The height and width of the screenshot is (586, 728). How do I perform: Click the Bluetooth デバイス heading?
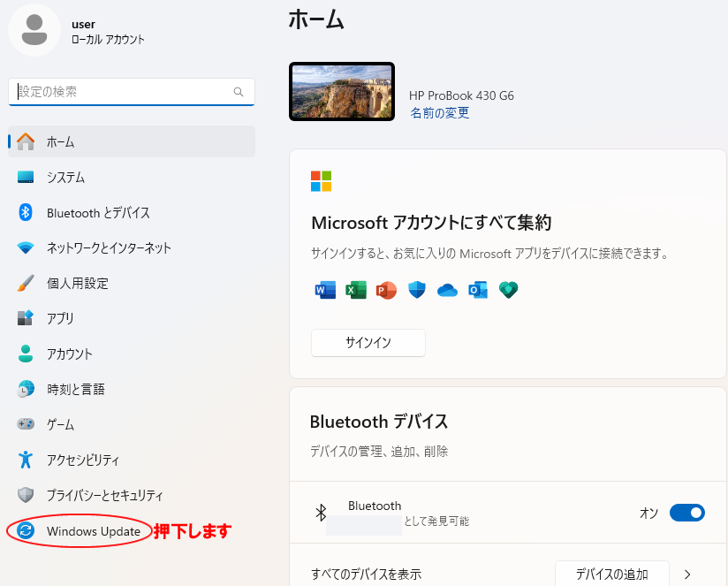click(379, 422)
